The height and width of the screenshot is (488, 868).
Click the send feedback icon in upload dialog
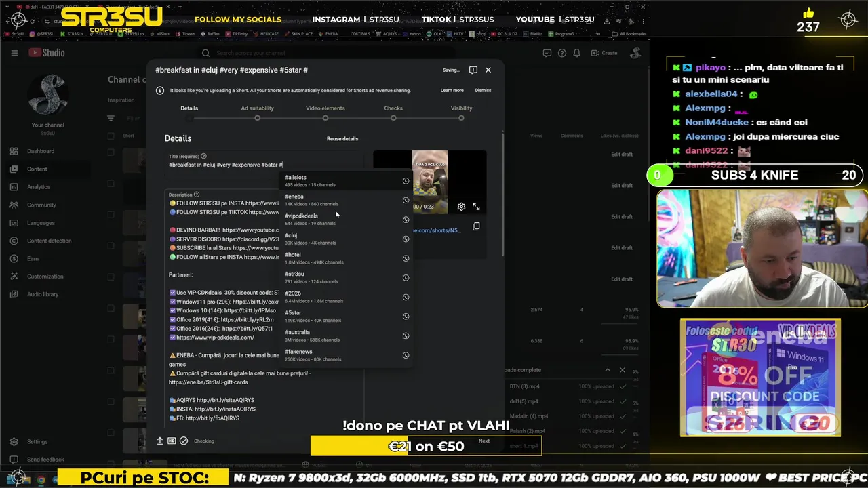pos(473,70)
